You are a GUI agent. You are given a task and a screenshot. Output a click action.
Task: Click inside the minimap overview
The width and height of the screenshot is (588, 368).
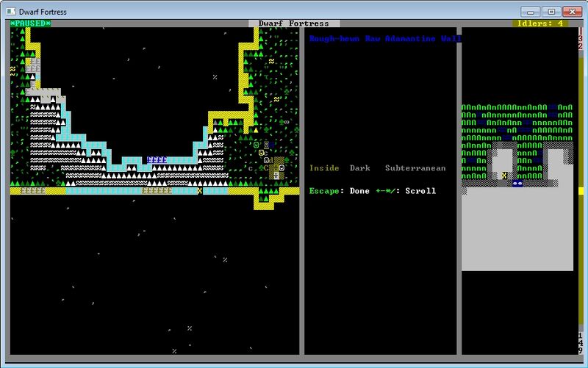click(517, 187)
